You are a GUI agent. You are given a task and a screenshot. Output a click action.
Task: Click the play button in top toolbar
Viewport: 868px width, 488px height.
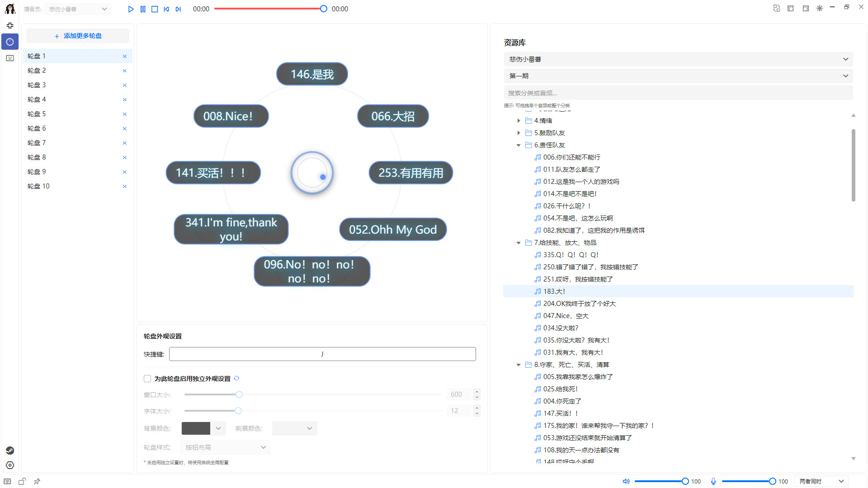pyautogui.click(x=131, y=9)
